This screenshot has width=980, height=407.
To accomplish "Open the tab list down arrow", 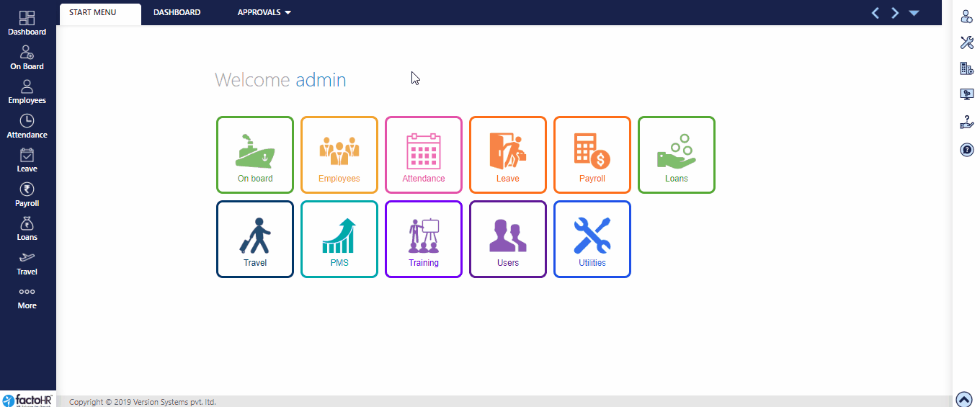I will [x=914, y=13].
